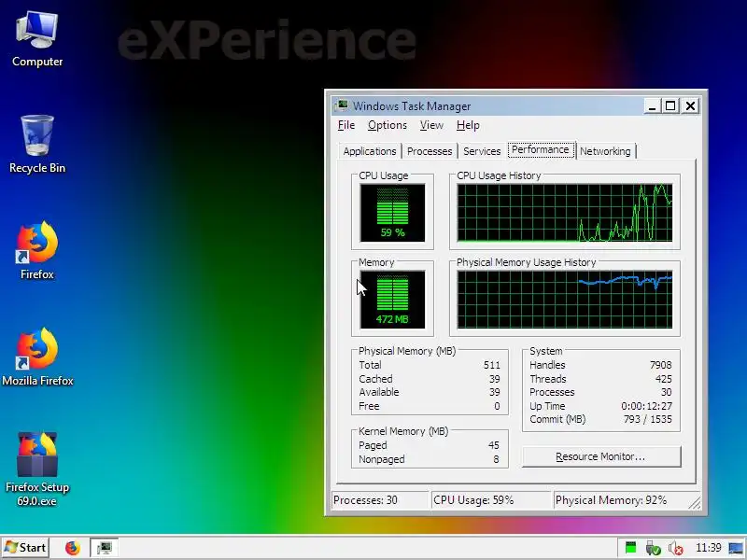
Task: Click the show desktop icon beside clock
Action: click(x=736, y=548)
